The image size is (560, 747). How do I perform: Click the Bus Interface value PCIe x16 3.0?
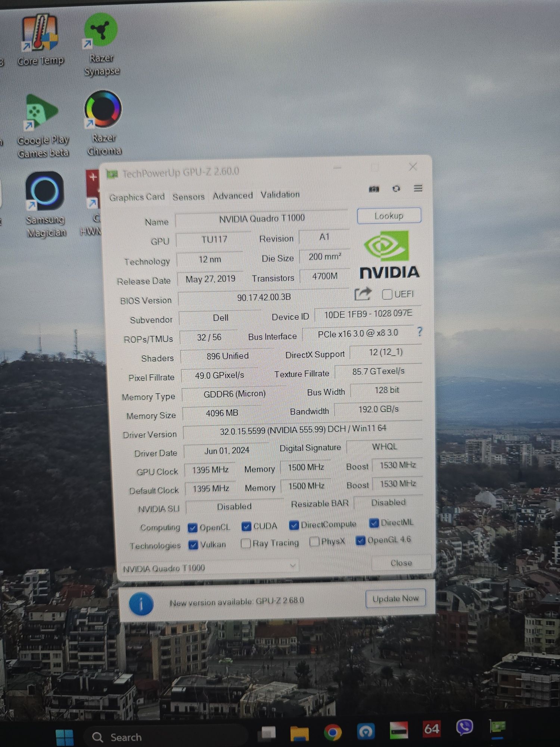coord(358,334)
